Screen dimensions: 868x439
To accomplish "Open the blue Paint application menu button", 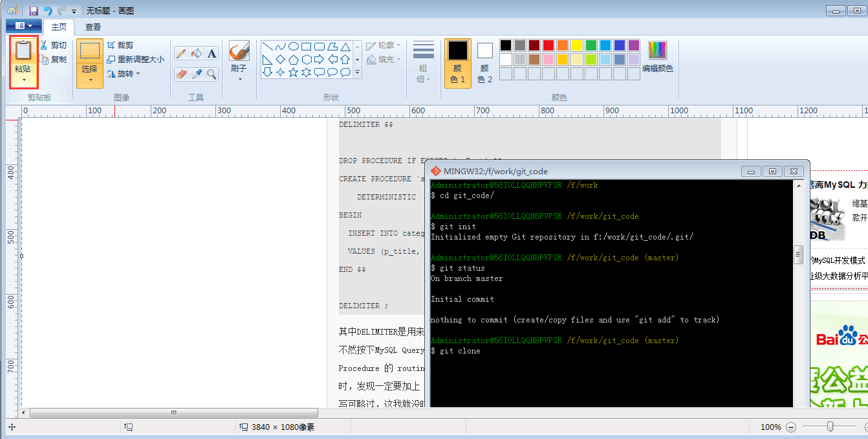I will (x=23, y=26).
